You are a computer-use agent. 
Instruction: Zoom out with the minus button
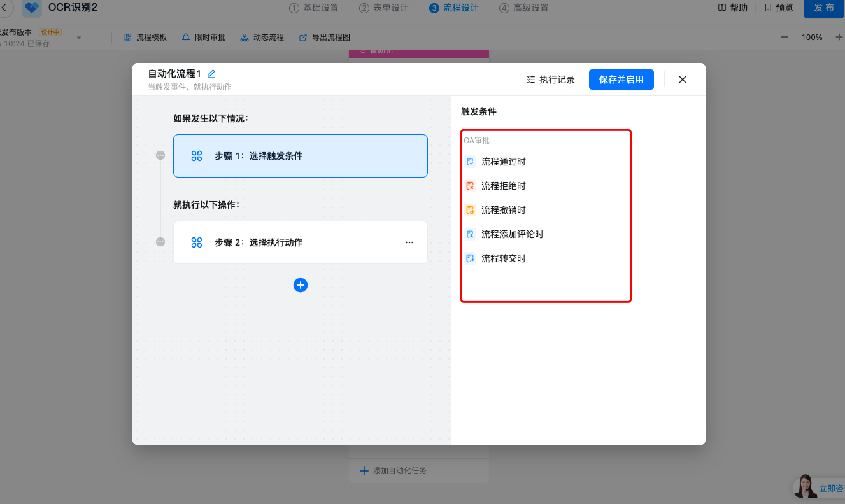[x=785, y=38]
